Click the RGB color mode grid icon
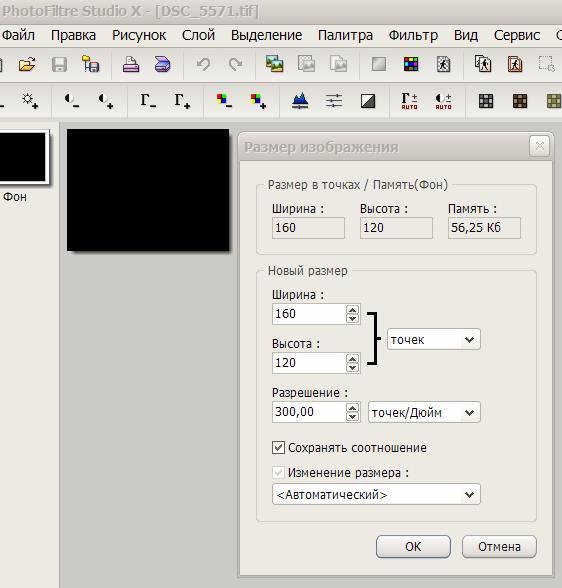This screenshot has width=562, height=588. pos(411,64)
